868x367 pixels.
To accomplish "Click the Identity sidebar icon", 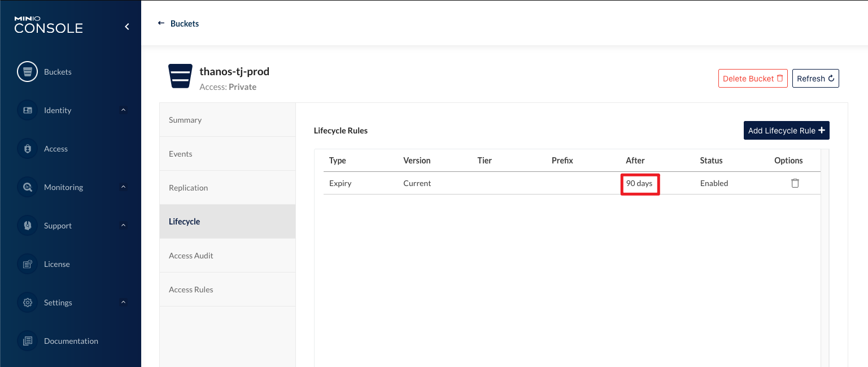I will 27,110.
